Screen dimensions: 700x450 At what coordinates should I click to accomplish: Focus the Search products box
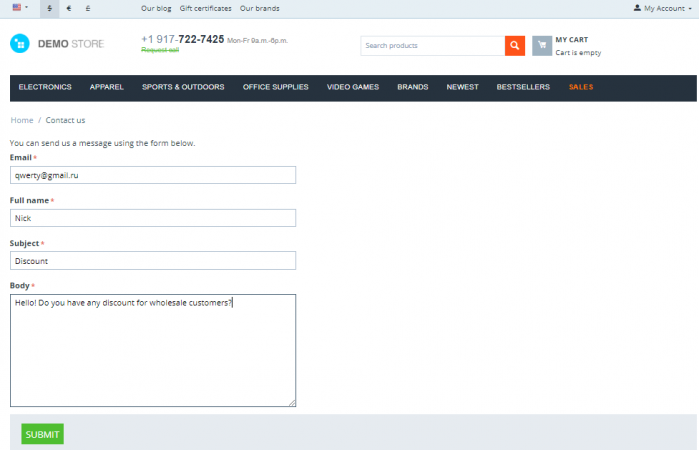(x=433, y=46)
